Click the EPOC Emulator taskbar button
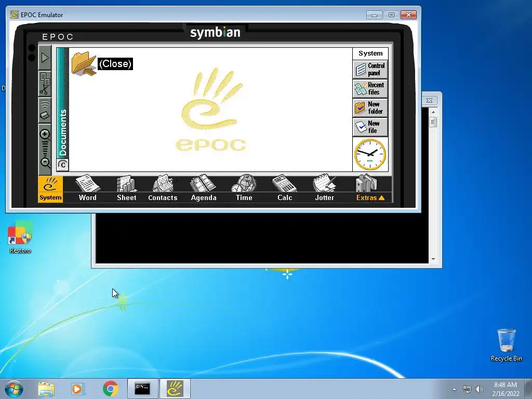 pyautogui.click(x=175, y=389)
